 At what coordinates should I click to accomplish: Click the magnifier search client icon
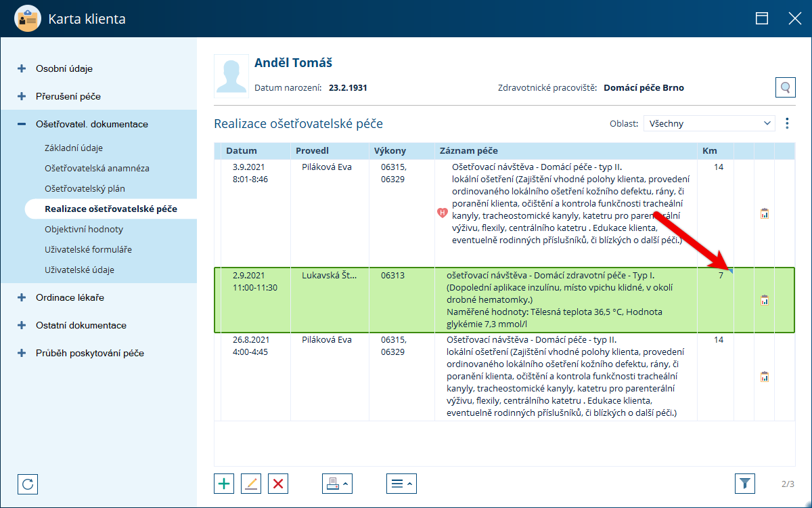pyautogui.click(x=786, y=87)
